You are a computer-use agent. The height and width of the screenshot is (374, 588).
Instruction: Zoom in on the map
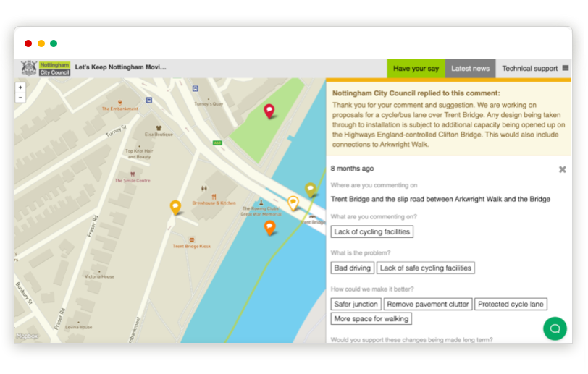point(20,88)
